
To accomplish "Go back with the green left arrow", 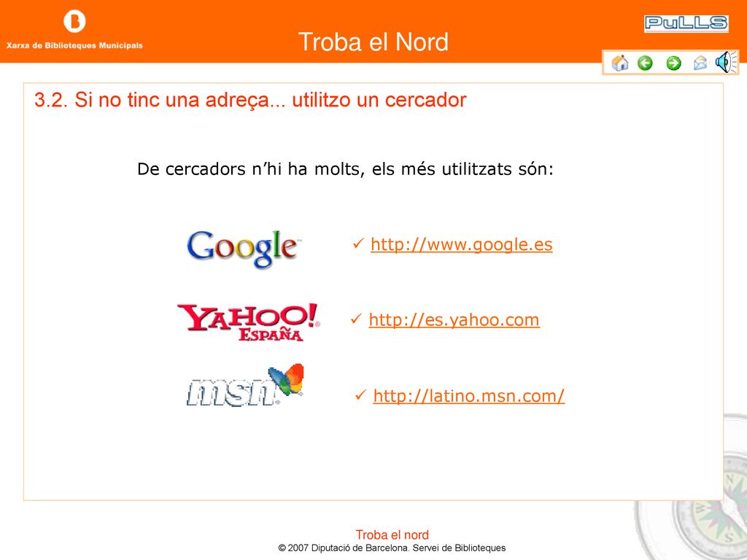I will 645,63.
